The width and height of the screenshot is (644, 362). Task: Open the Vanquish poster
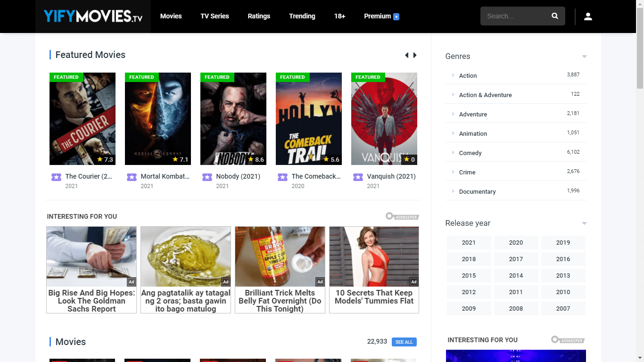click(x=384, y=119)
